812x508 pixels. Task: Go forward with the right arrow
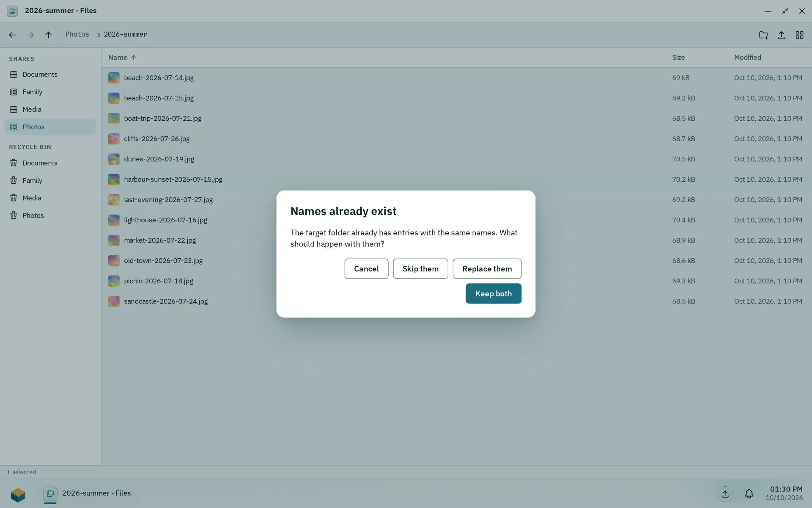coord(30,35)
